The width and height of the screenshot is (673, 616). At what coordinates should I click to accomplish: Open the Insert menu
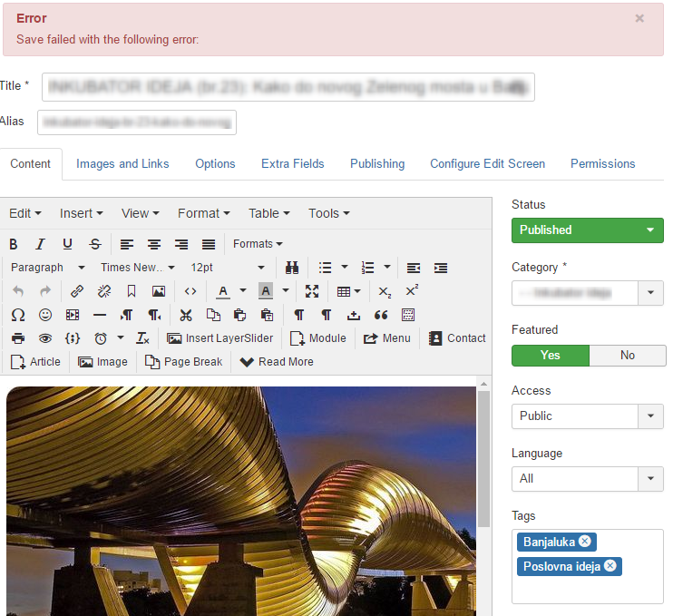81,213
